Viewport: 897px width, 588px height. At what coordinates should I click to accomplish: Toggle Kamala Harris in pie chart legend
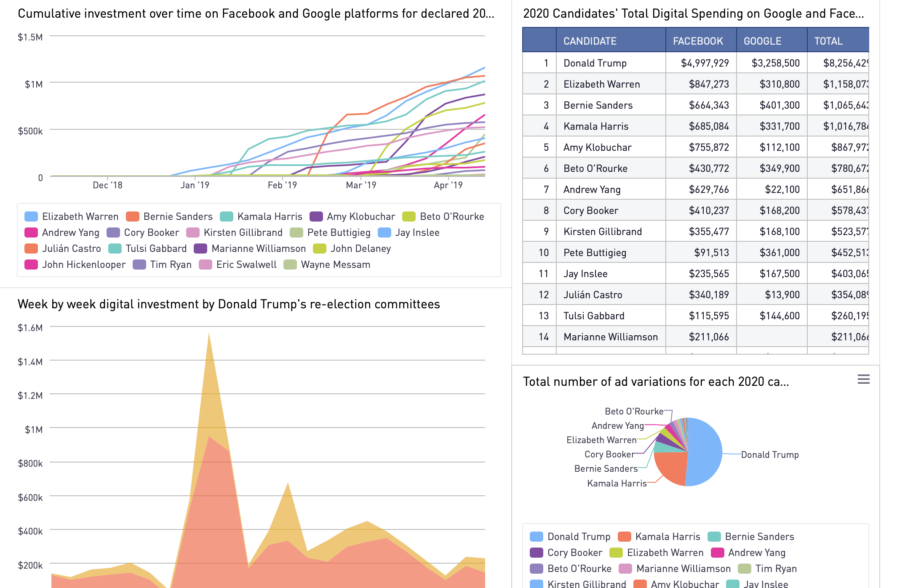click(659, 537)
